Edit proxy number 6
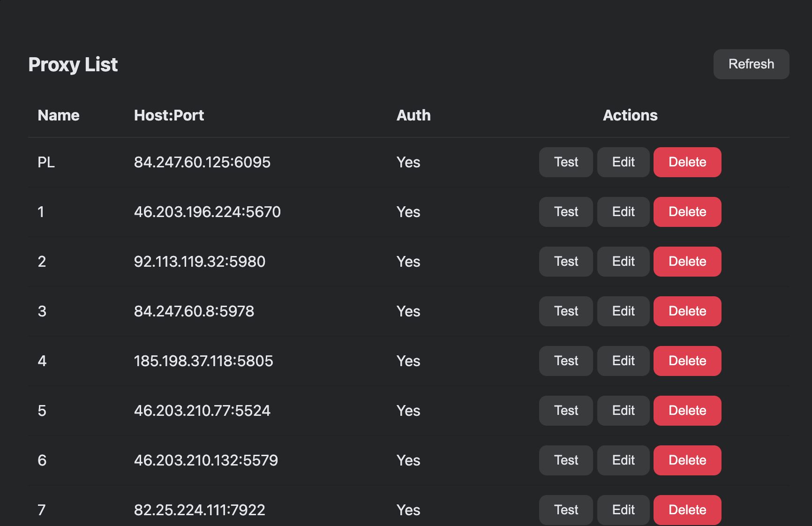812x526 pixels. click(x=623, y=460)
